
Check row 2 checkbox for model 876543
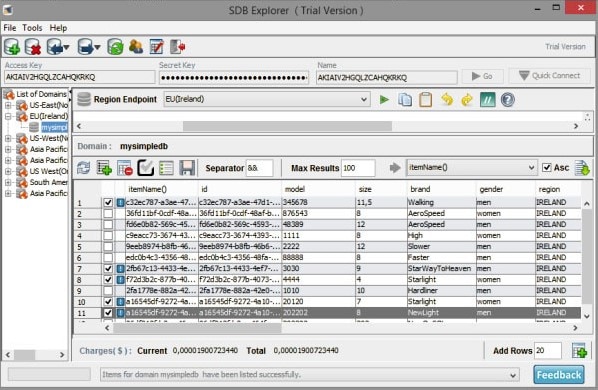coord(108,213)
